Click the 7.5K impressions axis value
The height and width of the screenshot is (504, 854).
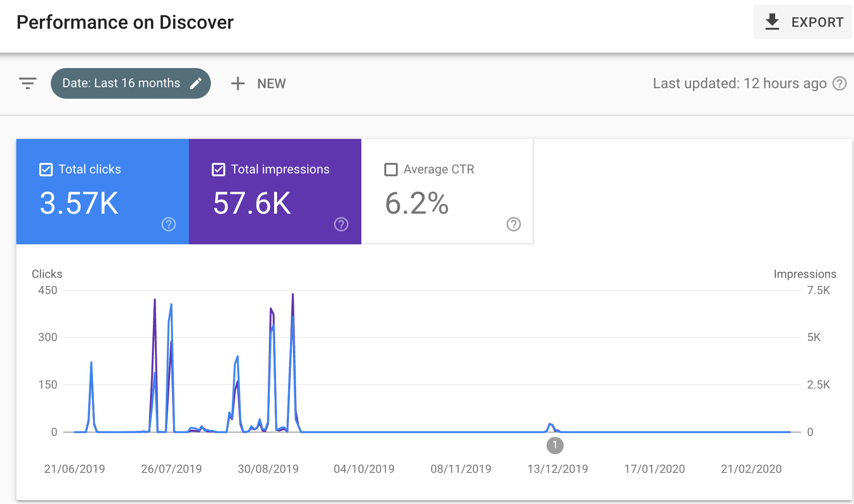[819, 290]
